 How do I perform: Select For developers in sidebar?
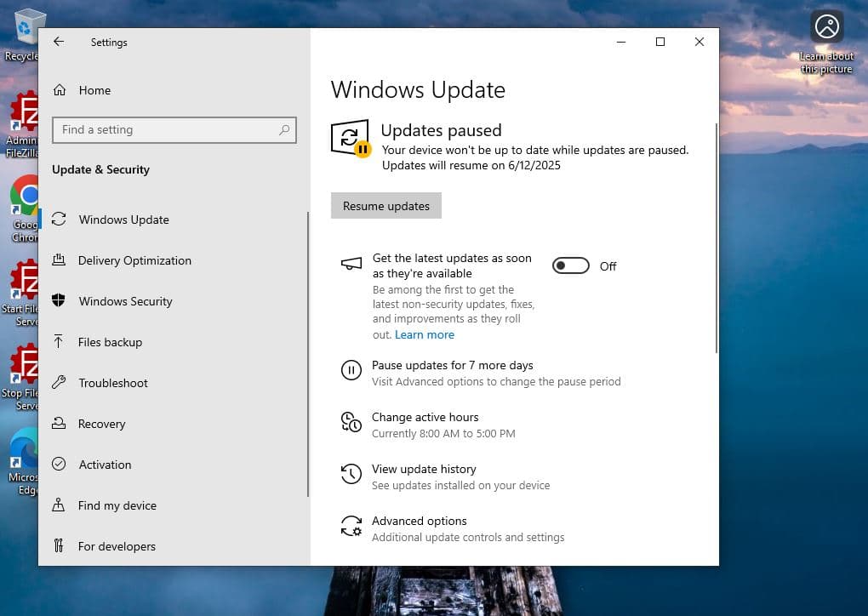(x=117, y=546)
